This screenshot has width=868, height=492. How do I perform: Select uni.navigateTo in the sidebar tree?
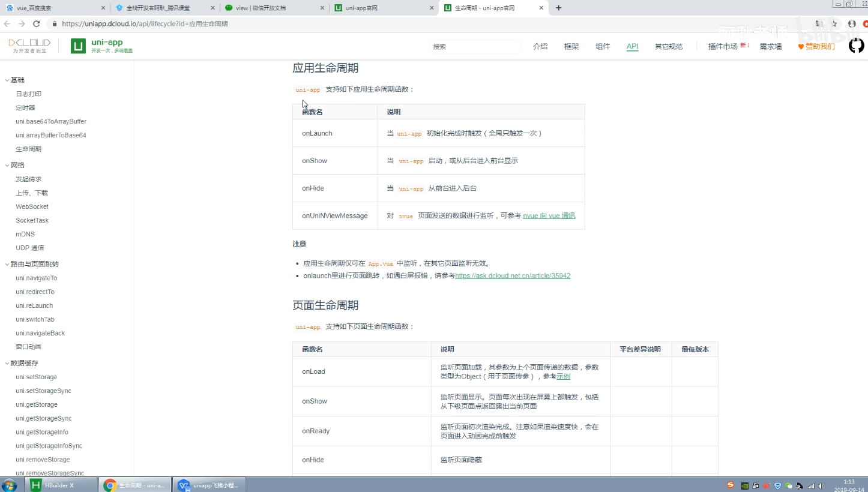(38, 278)
